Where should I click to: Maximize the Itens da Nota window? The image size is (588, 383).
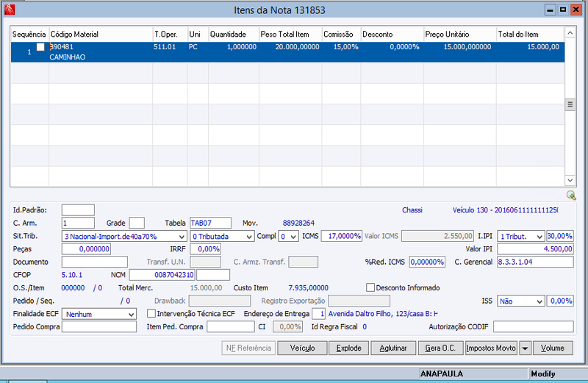point(563,10)
